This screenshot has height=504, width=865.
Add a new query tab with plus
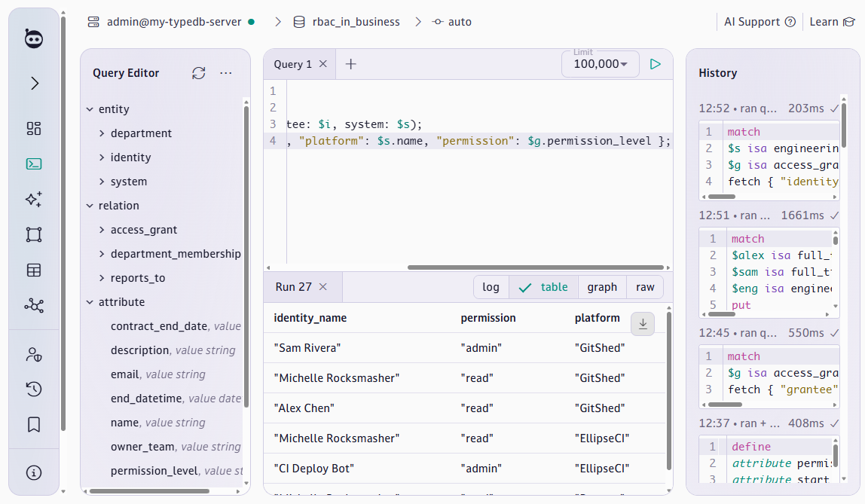[350, 64]
